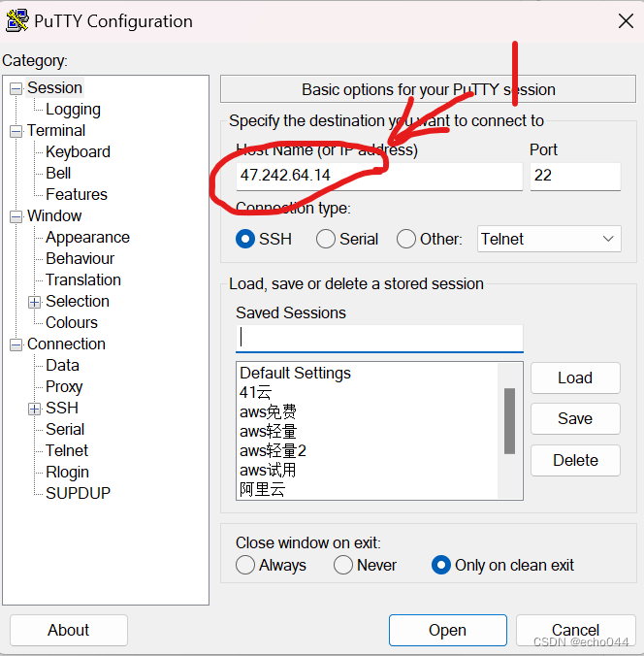Open the Window category
This screenshot has width=644, height=656.
click(54, 215)
